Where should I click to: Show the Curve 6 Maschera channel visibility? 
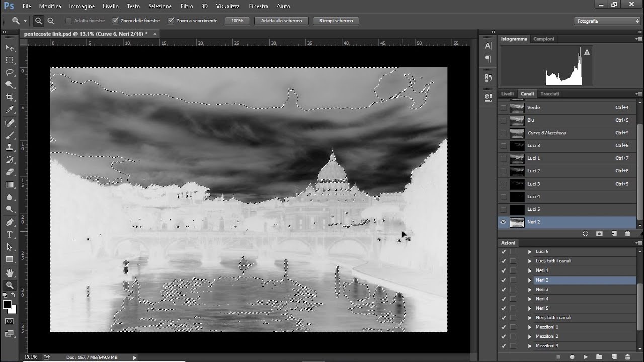(503, 133)
